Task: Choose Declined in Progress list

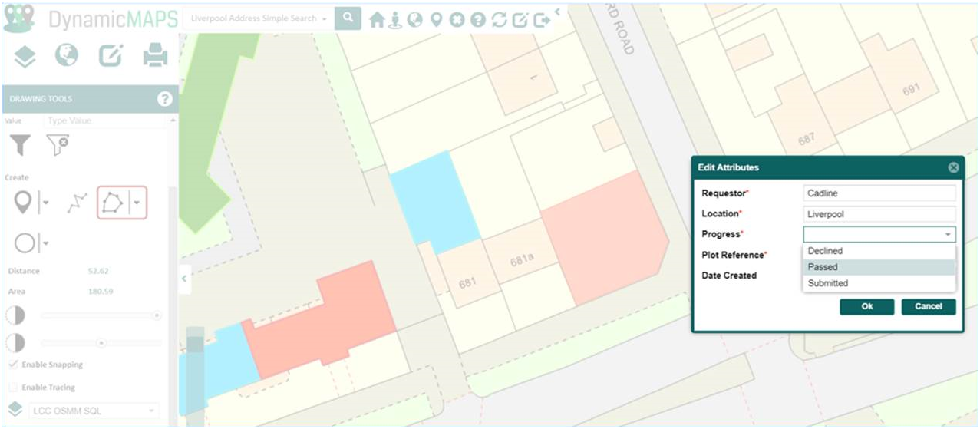Action: [x=879, y=251]
